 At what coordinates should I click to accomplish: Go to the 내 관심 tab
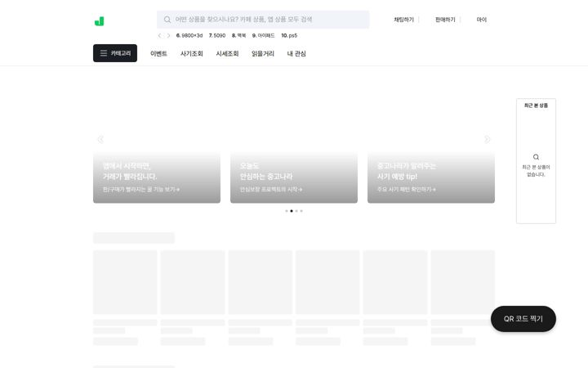tap(296, 54)
